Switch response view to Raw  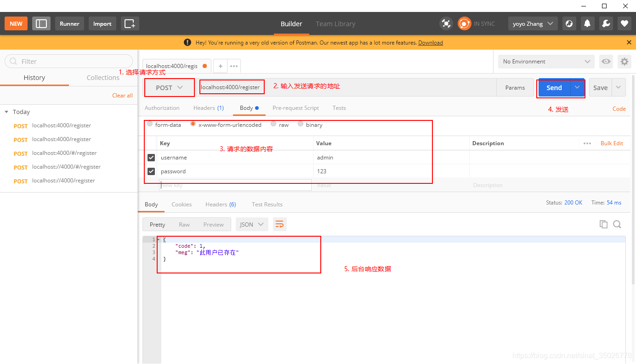184,224
